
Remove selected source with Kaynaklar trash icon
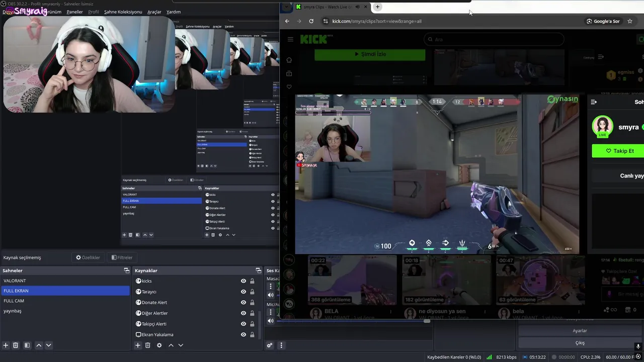click(148, 345)
